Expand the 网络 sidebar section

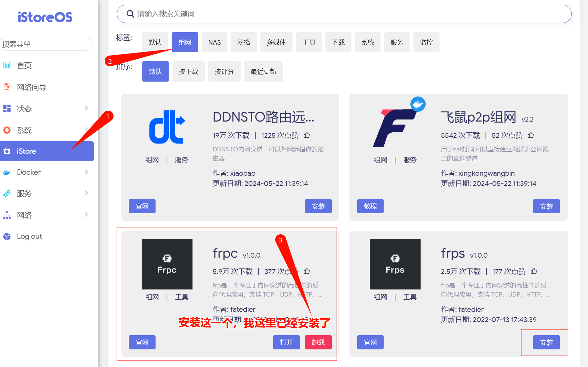47,215
